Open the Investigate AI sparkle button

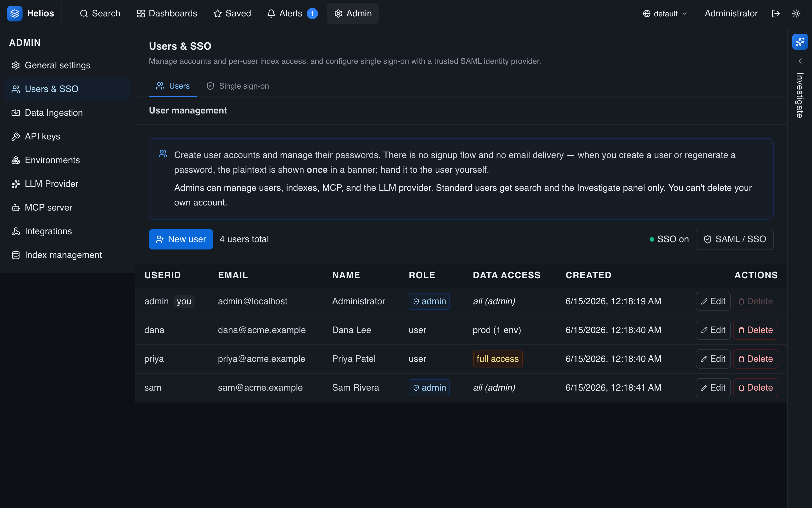[800, 42]
